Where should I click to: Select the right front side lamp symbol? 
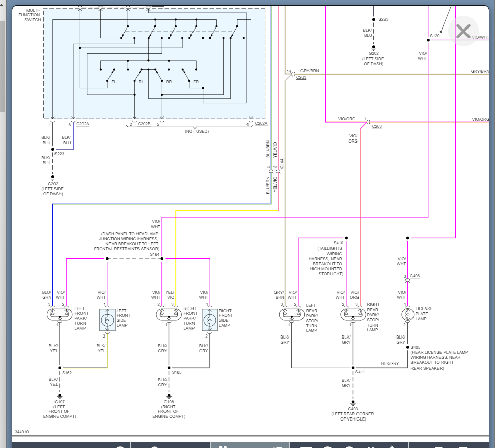209,320
